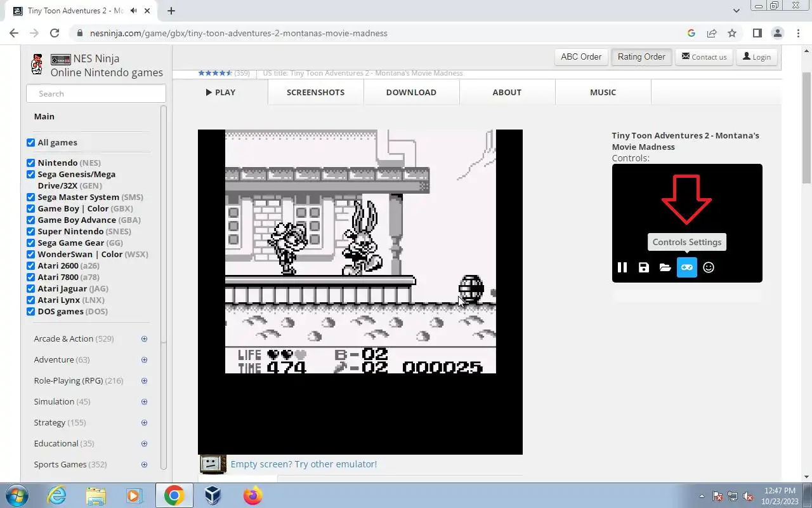Open a new browser tab

[171, 11]
